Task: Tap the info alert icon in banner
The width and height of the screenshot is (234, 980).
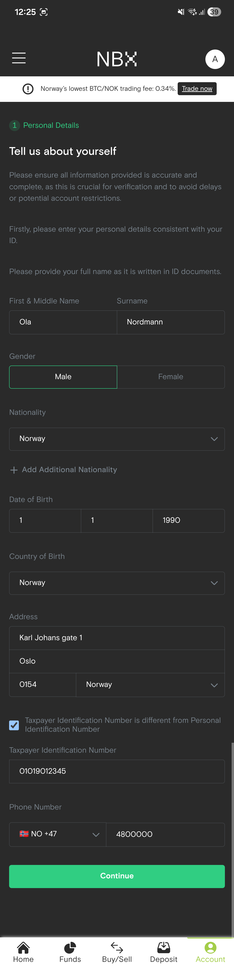Action: click(28, 89)
